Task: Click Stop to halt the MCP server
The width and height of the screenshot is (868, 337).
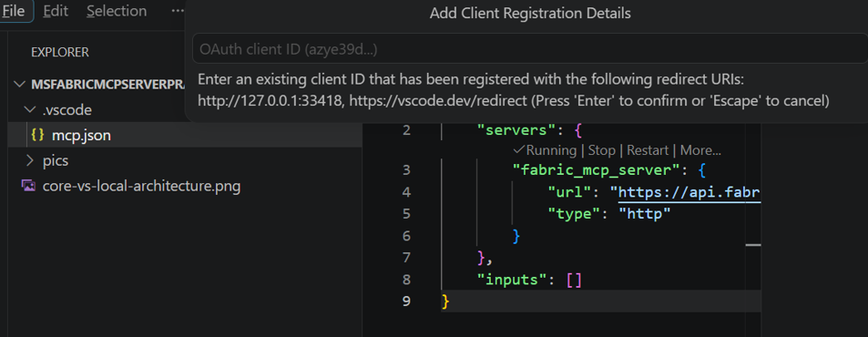Action: [x=602, y=150]
